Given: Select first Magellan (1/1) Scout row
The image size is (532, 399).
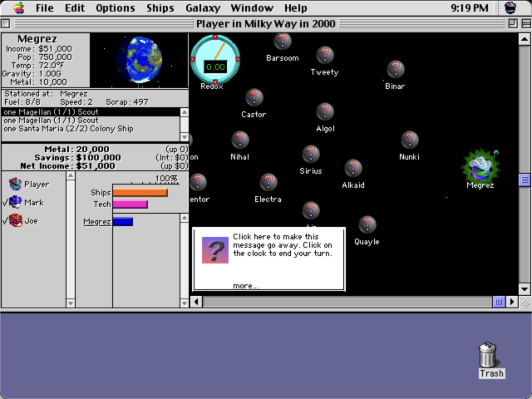Looking at the screenshot, I should pyautogui.click(x=91, y=112).
